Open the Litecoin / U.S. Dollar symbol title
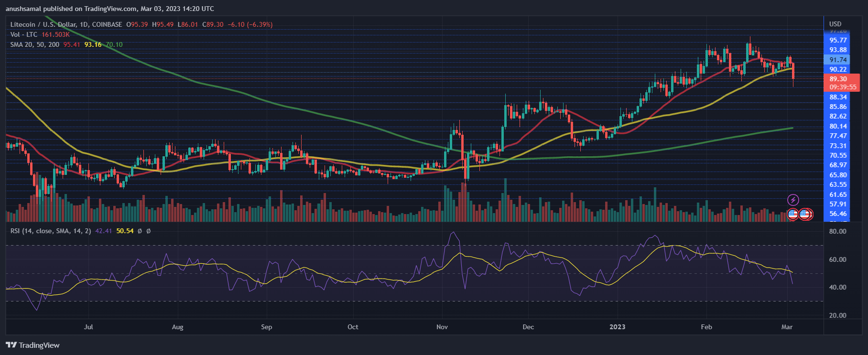868x355 pixels. click(x=66, y=24)
